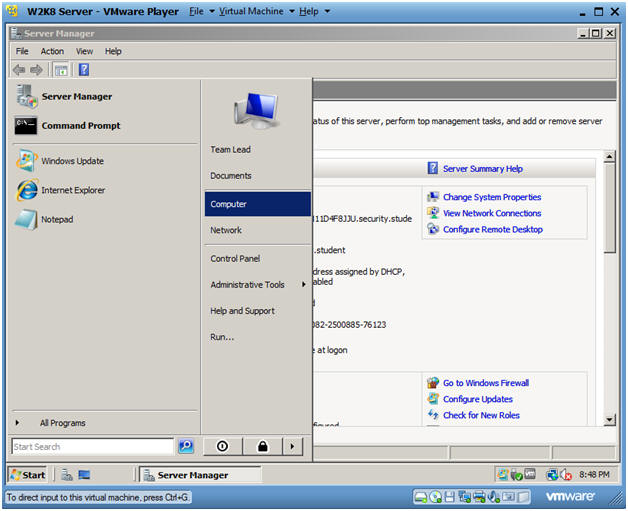The width and height of the screenshot is (628, 511).
Task: Click the Start Search input box
Action: click(93, 446)
